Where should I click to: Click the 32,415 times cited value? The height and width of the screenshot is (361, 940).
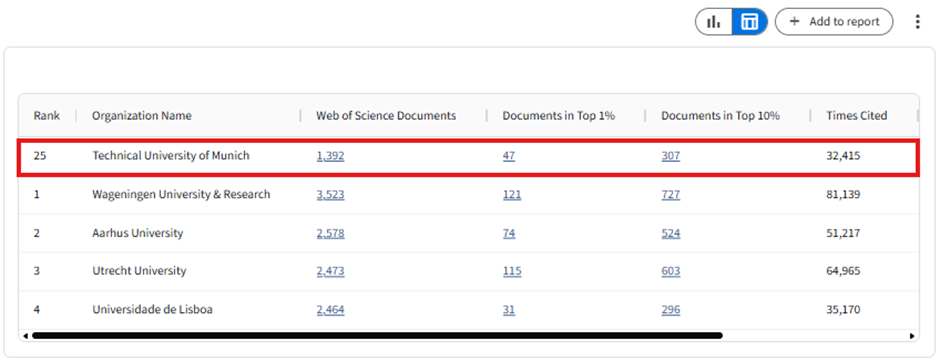843,156
